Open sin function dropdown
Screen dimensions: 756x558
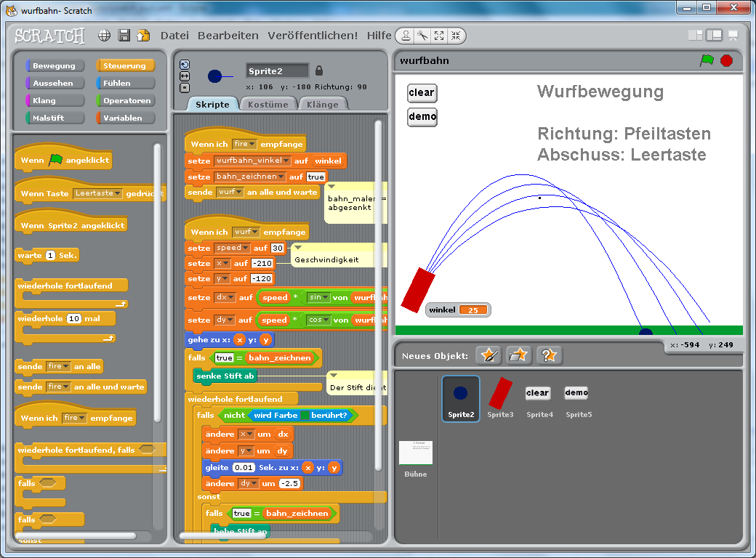(318, 297)
